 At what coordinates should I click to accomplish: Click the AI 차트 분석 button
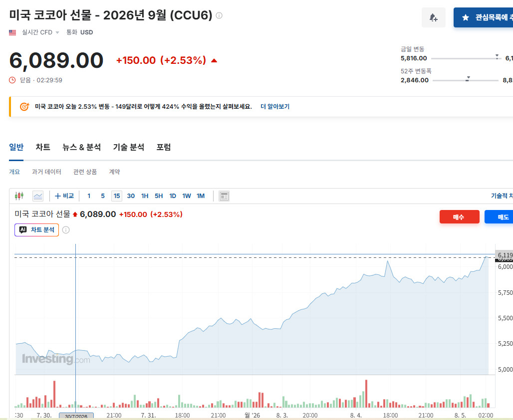[x=36, y=230]
